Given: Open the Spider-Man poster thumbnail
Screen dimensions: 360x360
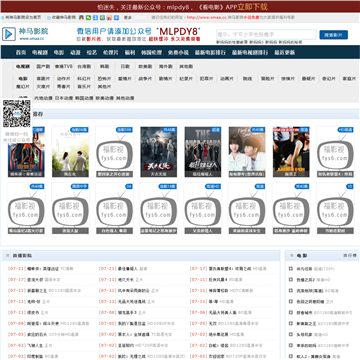Looking at the screenshot, I should pos(26,152).
